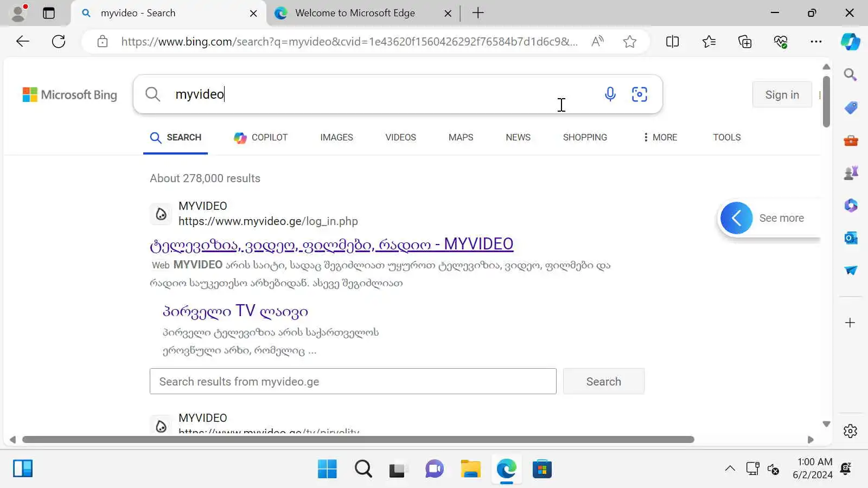Open Games chess icon in Edge sidebar
The height and width of the screenshot is (488, 868).
[x=850, y=173]
